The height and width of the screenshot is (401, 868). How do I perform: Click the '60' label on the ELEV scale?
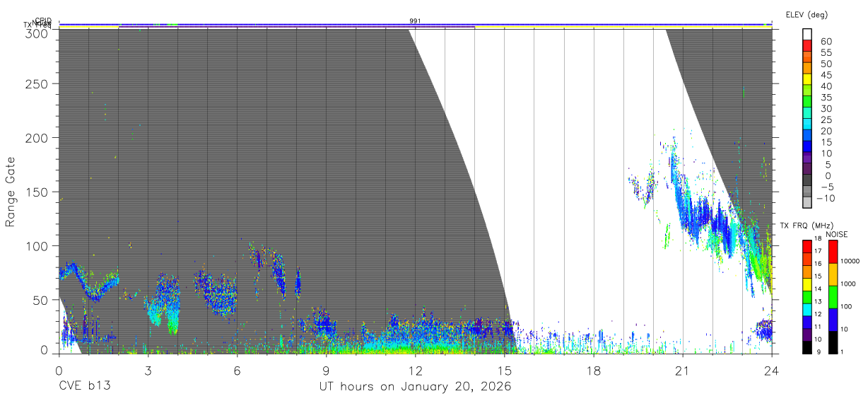point(826,42)
